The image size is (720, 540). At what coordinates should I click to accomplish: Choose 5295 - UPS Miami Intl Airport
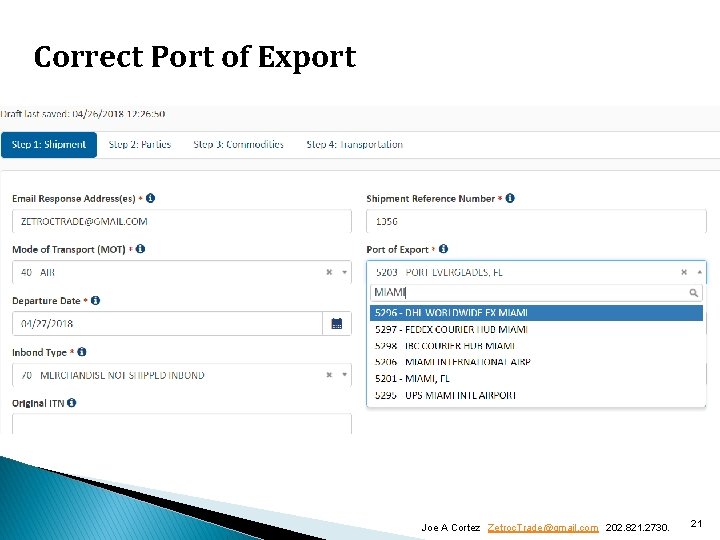(536, 395)
